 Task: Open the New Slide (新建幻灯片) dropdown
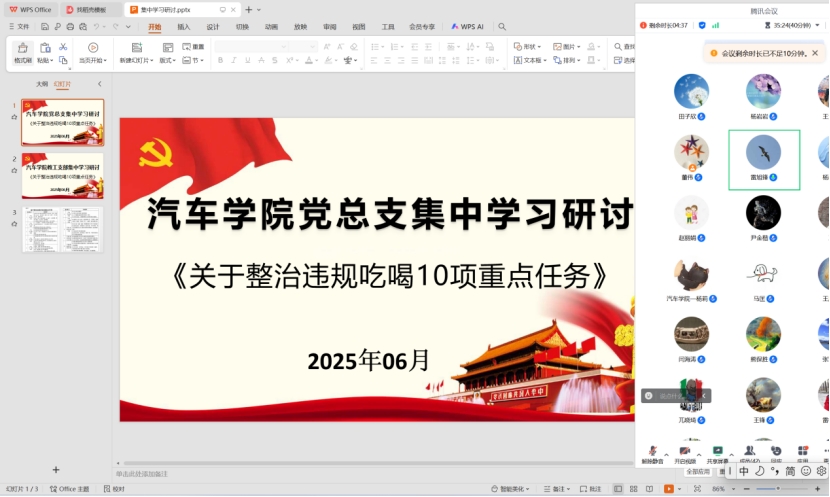tap(134, 60)
